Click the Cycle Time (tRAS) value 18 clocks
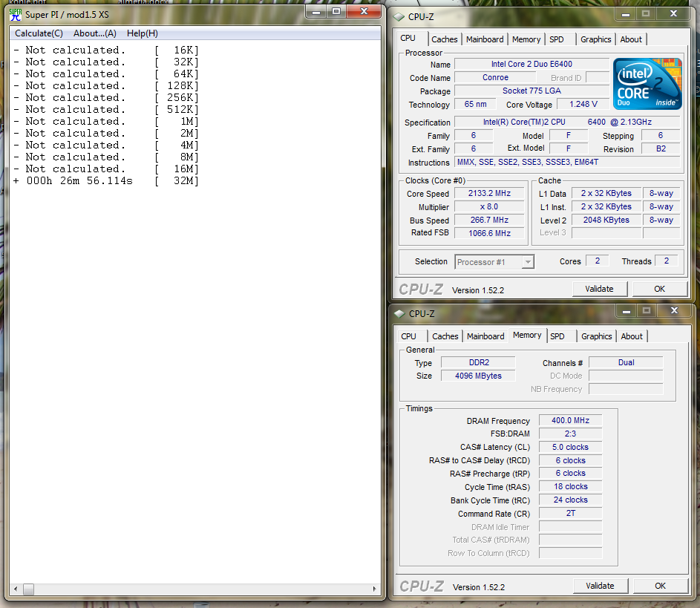The width and height of the screenshot is (700, 608). point(571,486)
